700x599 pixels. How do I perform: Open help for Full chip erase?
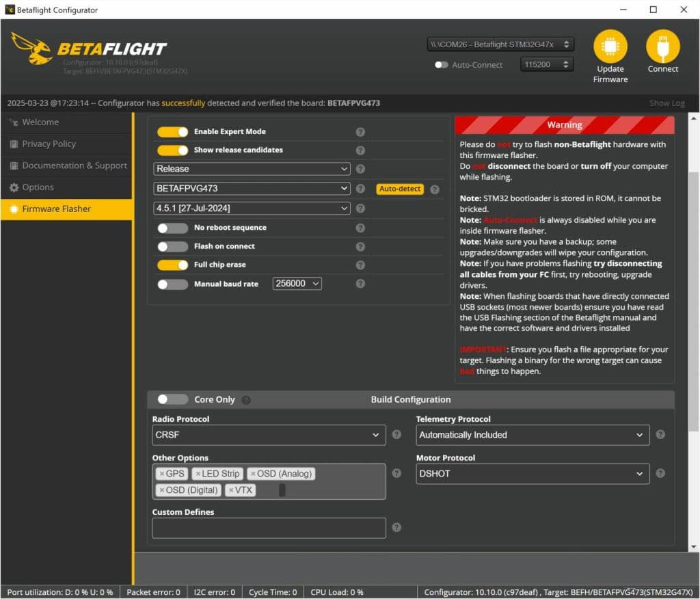tap(360, 265)
